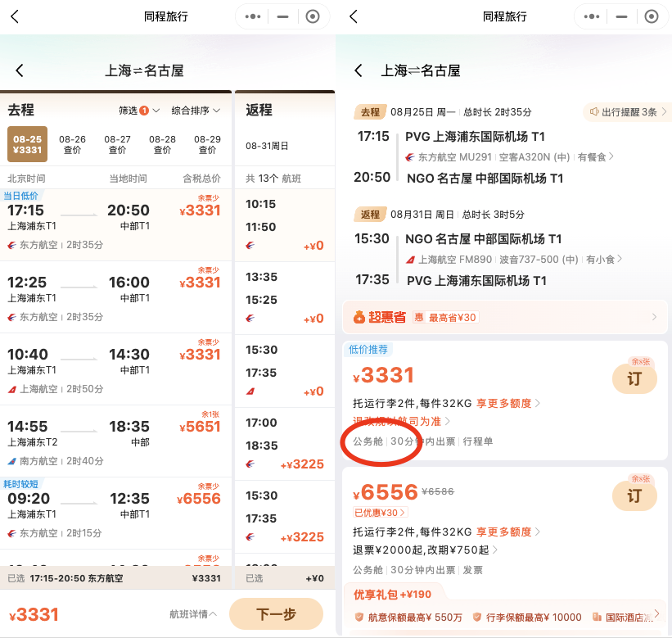The width and height of the screenshot is (672, 638).
Task: Select the 08-25 ¥3331 date tab
Action: pyautogui.click(x=28, y=144)
